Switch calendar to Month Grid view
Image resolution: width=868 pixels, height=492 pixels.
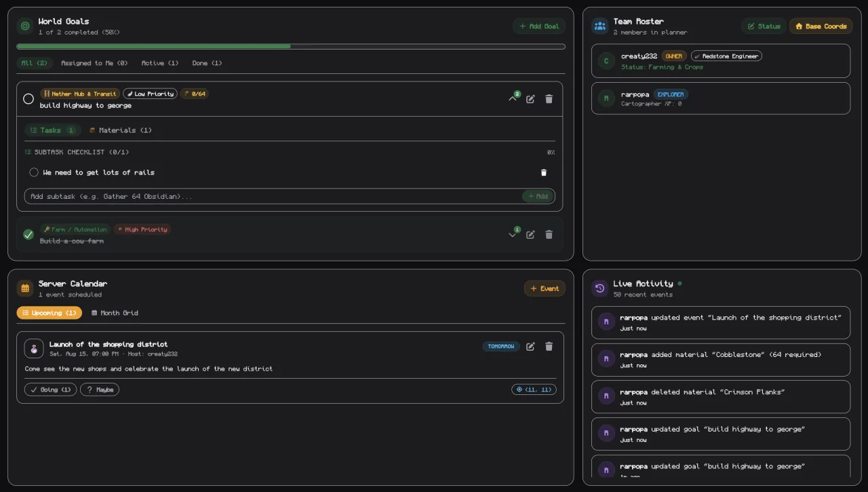pyautogui.click(x=115, y=313)
